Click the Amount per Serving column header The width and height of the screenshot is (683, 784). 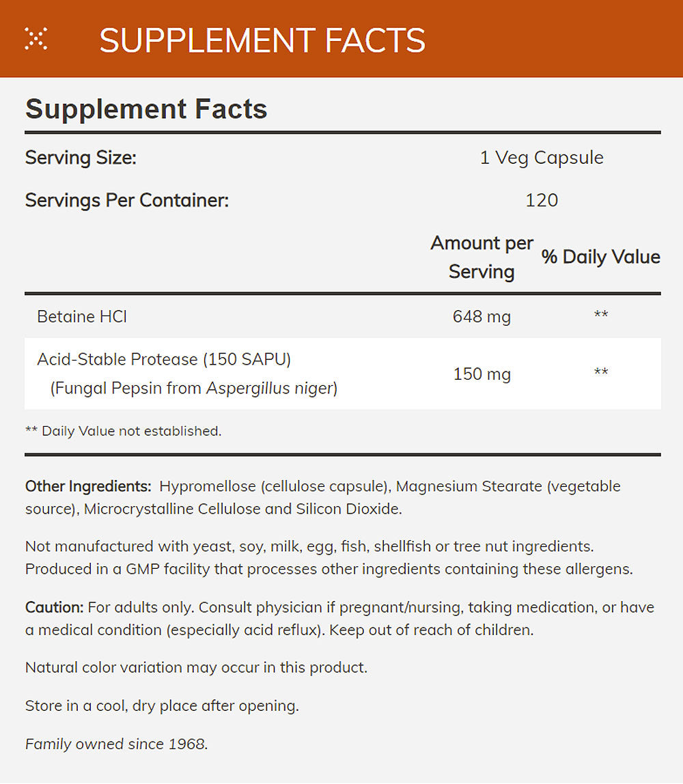(482, 257)
